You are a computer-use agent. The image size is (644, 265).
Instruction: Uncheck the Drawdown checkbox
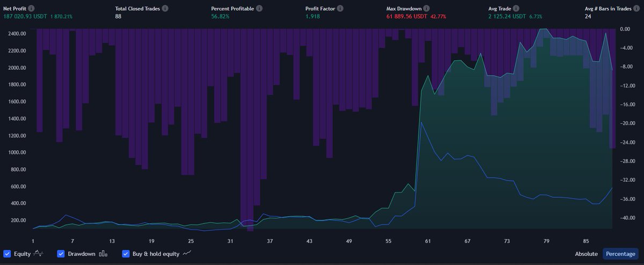click(x=61, y=254)
